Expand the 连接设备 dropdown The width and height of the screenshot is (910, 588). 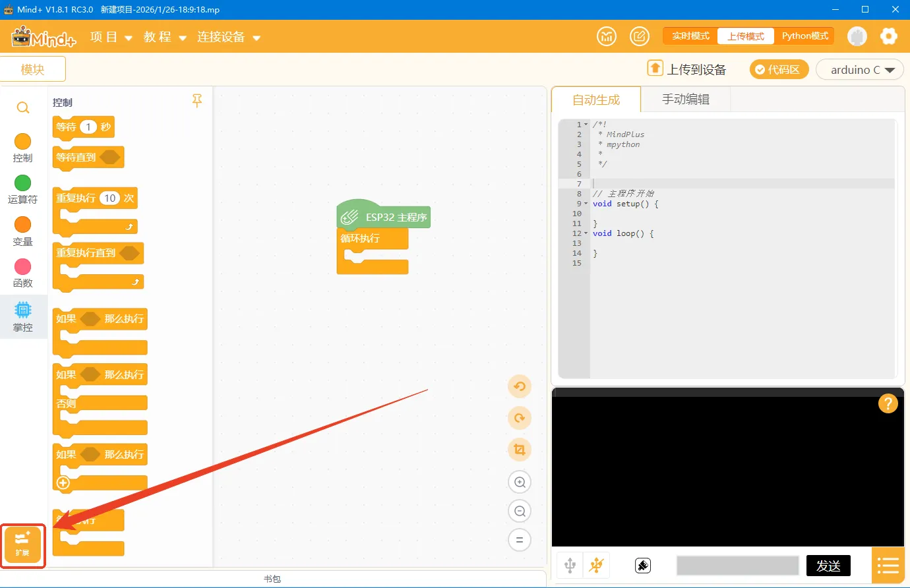(x=228, y=37)
